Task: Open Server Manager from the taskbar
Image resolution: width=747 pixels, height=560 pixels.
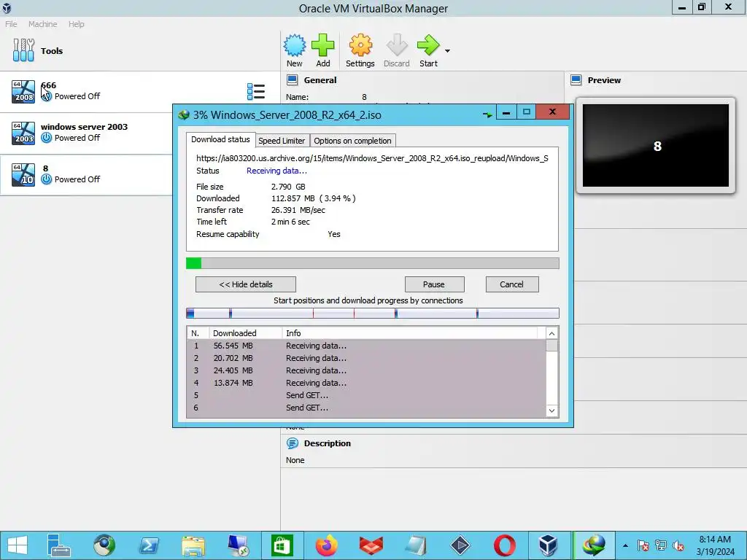Action: click(58, 545)
